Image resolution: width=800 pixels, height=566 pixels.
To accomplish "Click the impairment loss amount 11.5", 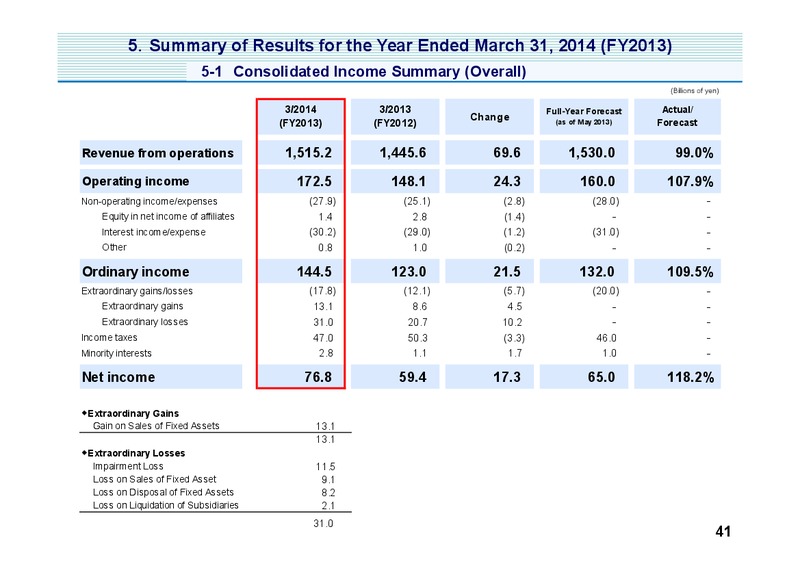I will pos(326,466).
